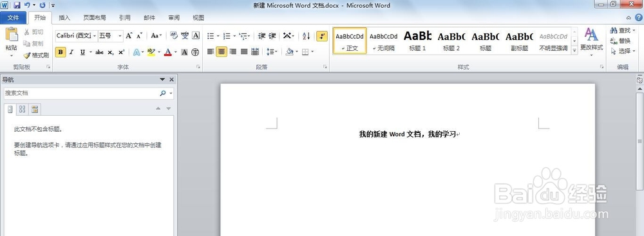Open the File (文件) tab

(13, 17)
